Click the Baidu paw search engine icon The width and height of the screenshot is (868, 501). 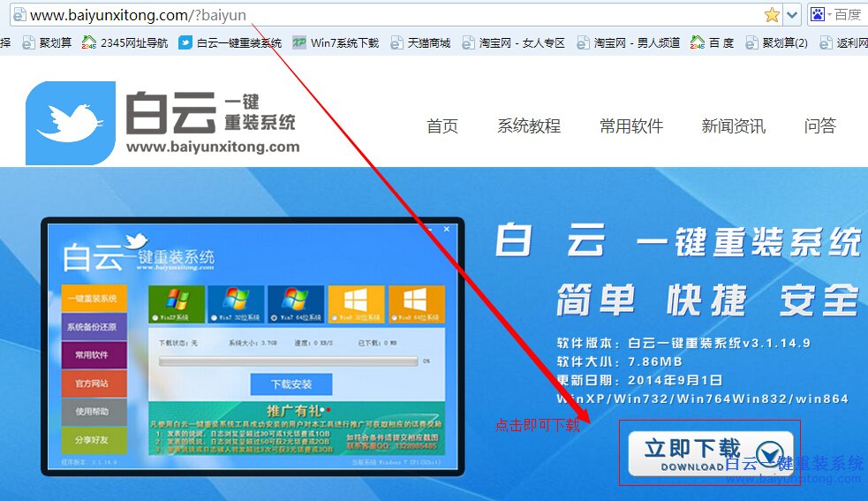pos(818,14)
